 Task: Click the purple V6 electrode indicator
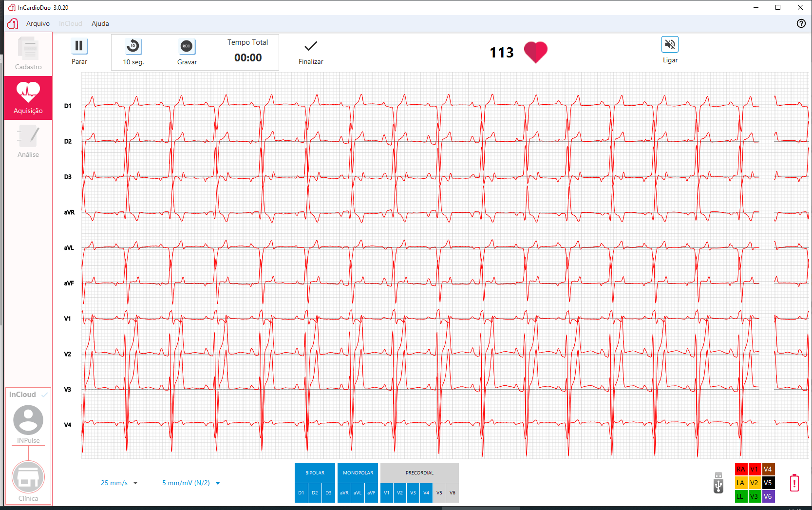[x=768, y=496]
